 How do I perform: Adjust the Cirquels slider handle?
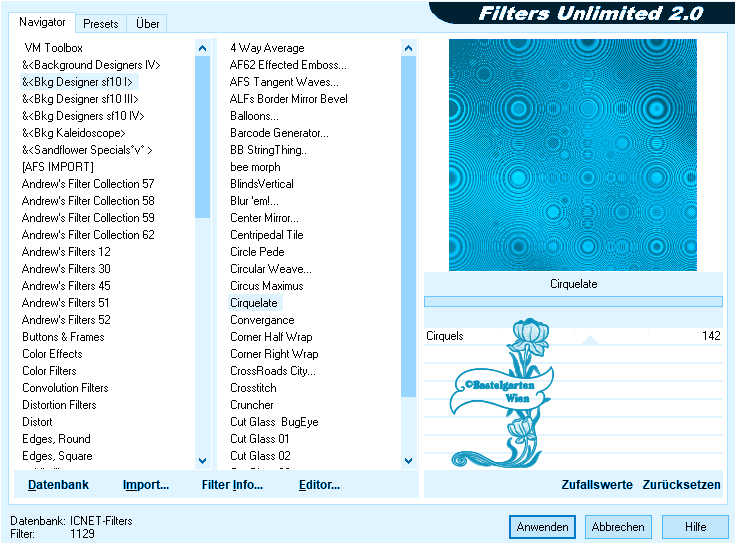[591, 340]
